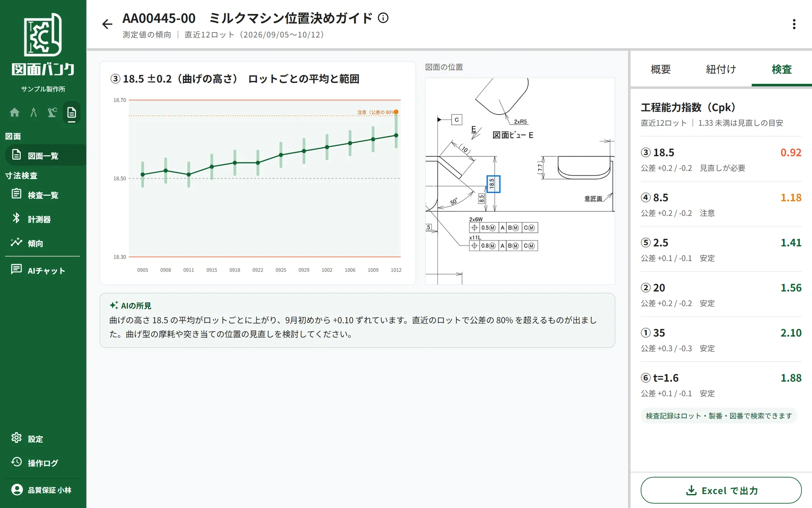Open the info icon beside drawing title

click(x=383, y=18)
